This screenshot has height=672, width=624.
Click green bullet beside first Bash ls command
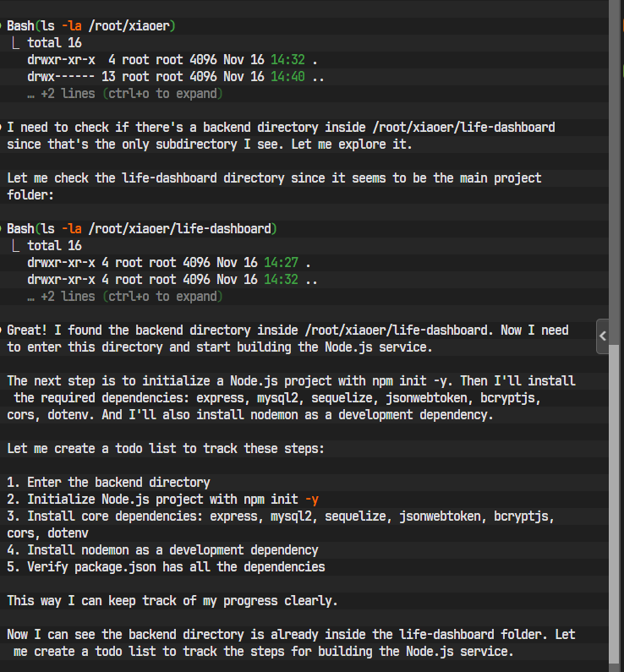pyautogui.click(x=3, y=26)
